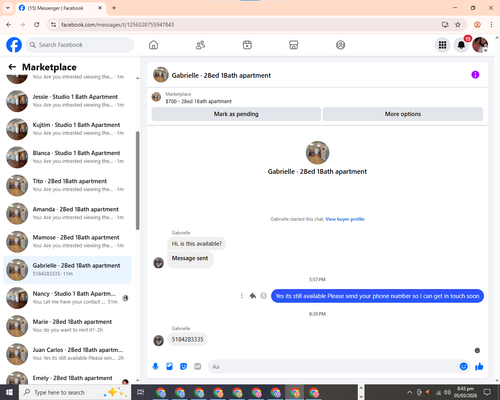Image resolution: width=500 pixels, height=400 pixels.
Task: Bookmark this page with the star icon
Action: [458, 25]
